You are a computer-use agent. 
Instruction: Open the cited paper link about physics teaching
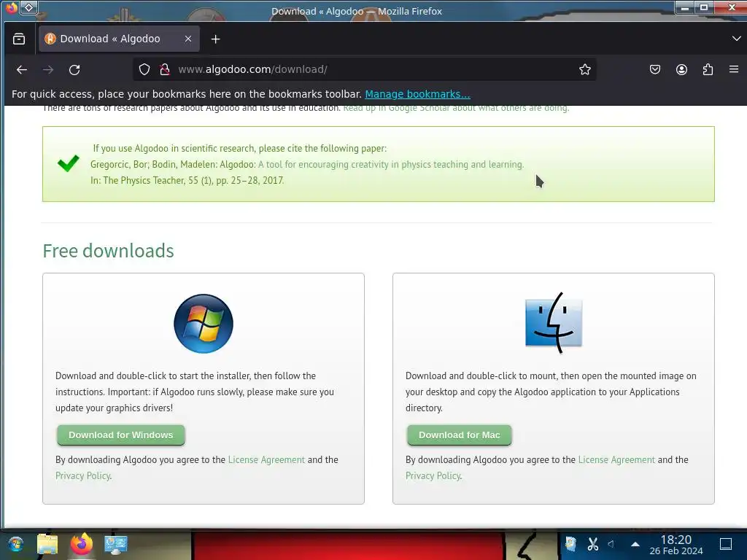391,164
